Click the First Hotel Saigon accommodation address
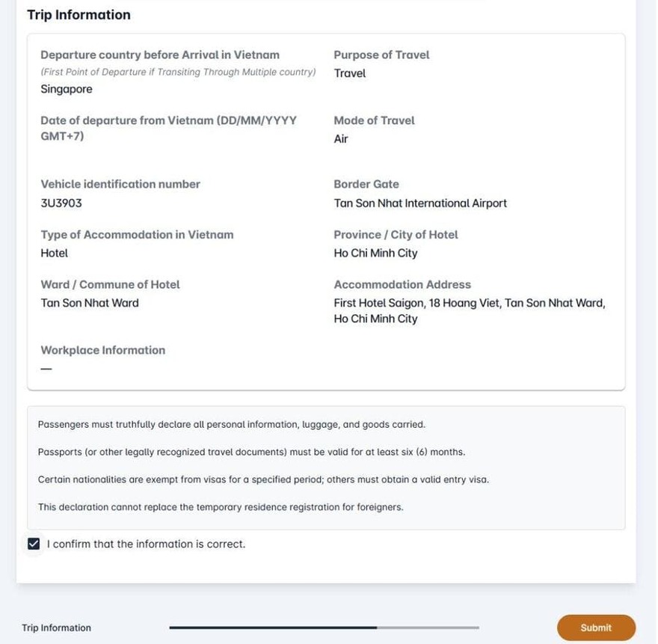The image size is (658, 644). [x=470, y=310]
